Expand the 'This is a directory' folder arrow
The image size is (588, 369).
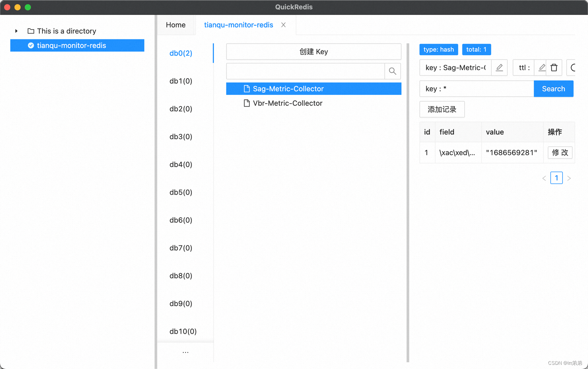pos(16,31)
